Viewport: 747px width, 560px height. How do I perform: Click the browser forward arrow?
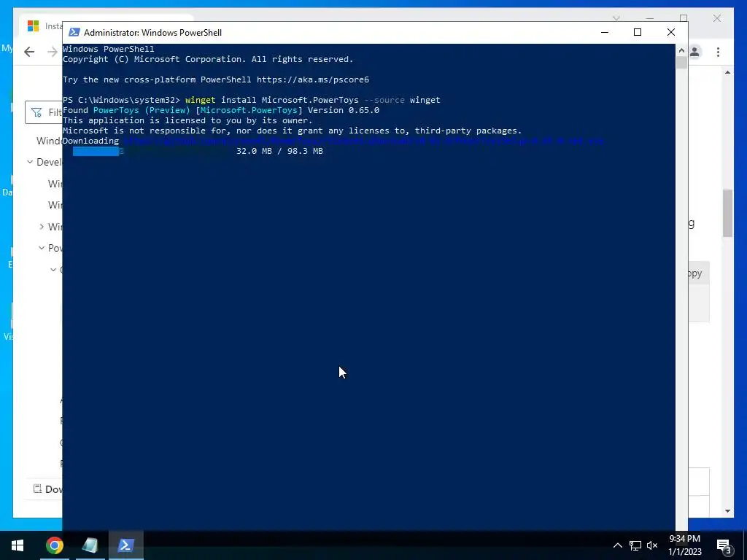(x=53, y=52)
